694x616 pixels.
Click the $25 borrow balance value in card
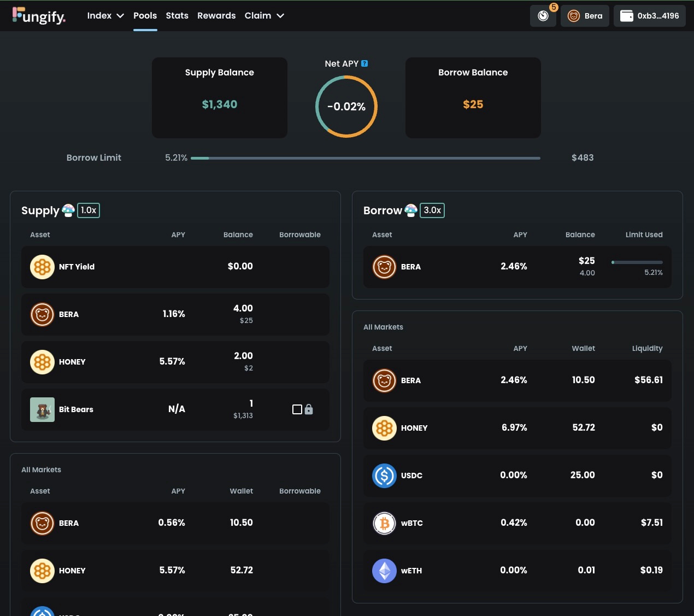tap(473, 104)
